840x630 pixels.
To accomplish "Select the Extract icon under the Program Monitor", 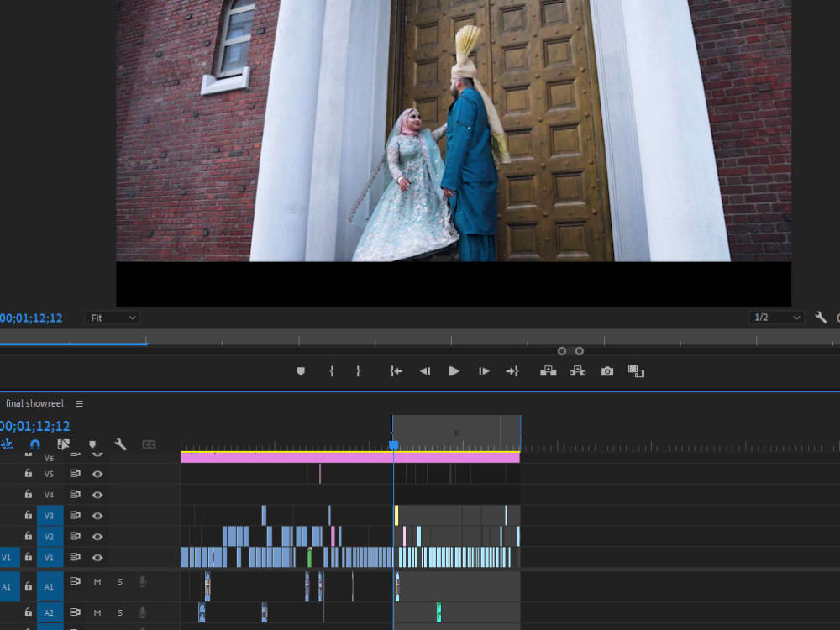I will [577, 370].
